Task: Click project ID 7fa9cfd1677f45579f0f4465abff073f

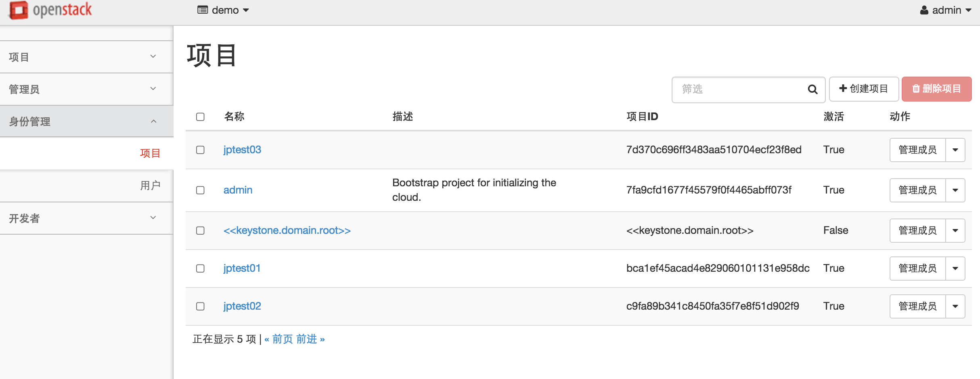Action: (709, 190)
